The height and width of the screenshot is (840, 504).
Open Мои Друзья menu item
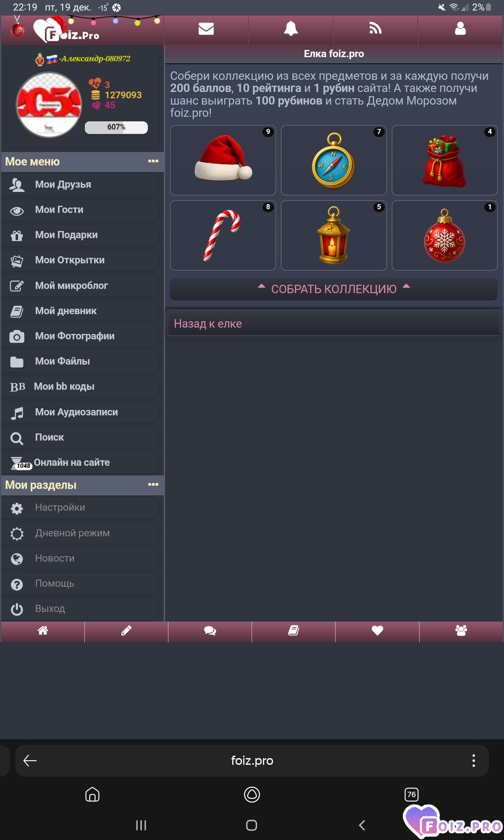pos(80,184)
